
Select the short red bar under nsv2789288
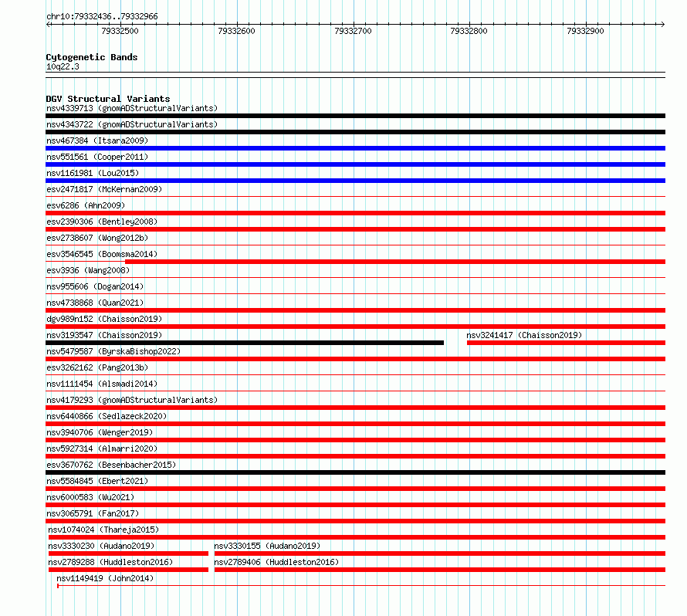point(128,570)
